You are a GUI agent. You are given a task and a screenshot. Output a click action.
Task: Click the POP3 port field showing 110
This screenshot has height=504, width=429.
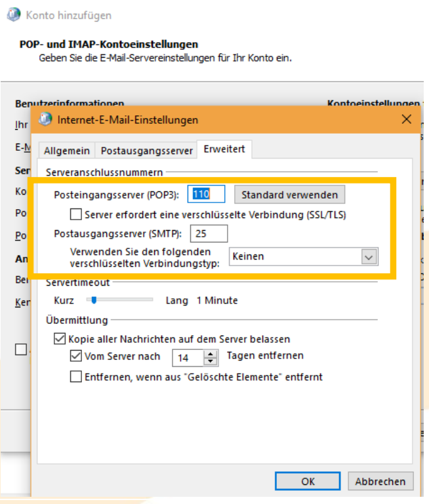pos(207,194)
